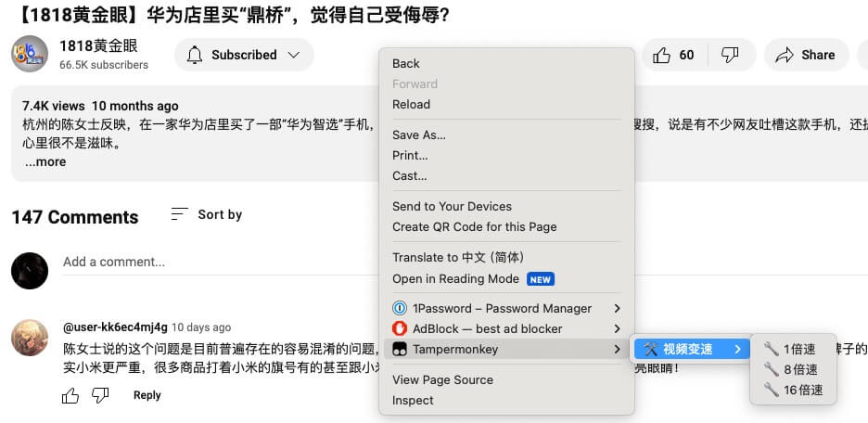Click the video title 【1818黄金眼】

tap(233, 16)
